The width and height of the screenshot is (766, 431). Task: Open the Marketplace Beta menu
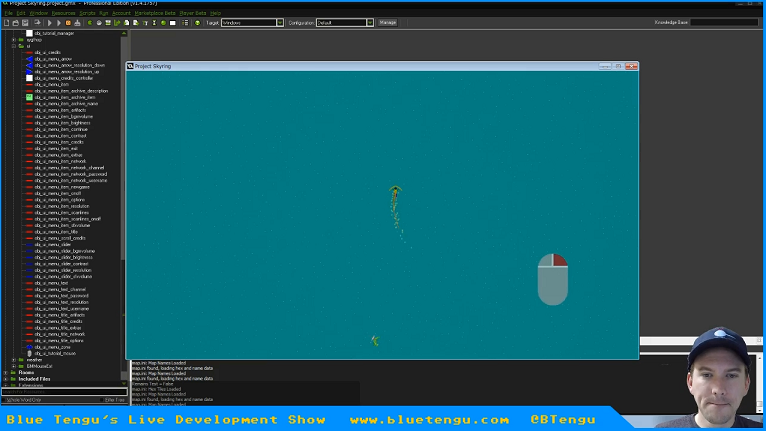click(155, 13)
